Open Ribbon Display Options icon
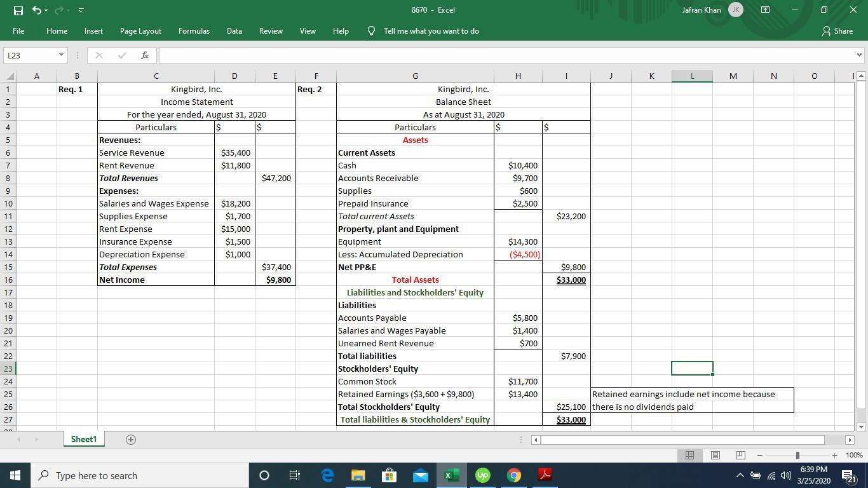This screenshot has width=868, height=488. [766, 10]
